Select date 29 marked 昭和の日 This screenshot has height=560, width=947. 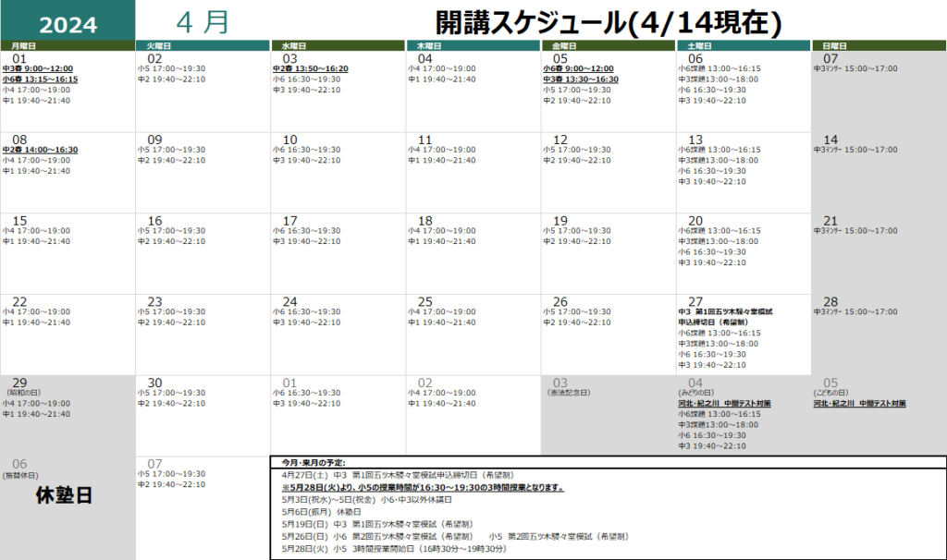point(20,383)
